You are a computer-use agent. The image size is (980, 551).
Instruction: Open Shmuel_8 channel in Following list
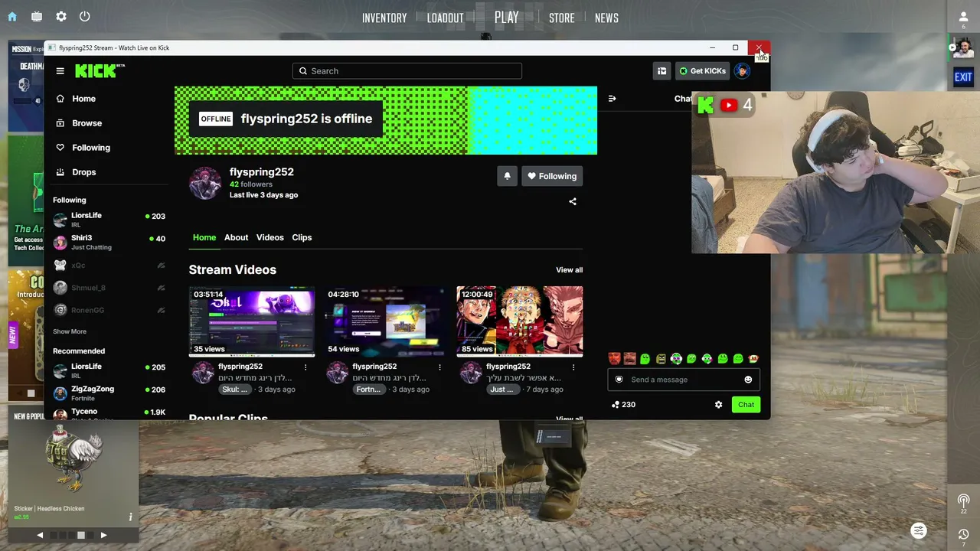point(109,288)
